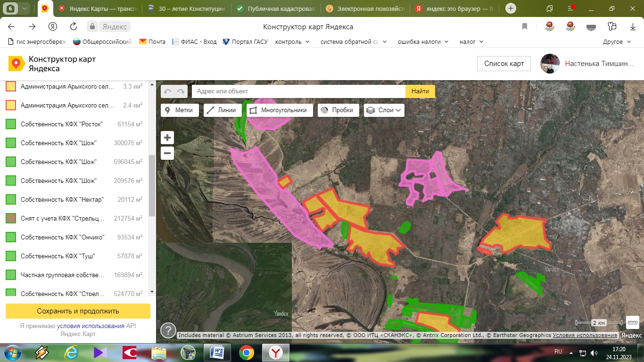644x362 pixels.
Task: Open the Слои layers dropdown
Action: click(x=384, y=110)
